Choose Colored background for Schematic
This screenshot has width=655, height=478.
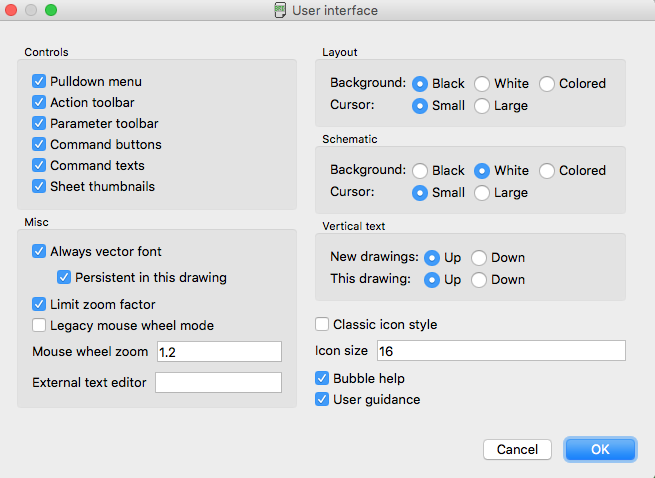(x=547, y=170)
